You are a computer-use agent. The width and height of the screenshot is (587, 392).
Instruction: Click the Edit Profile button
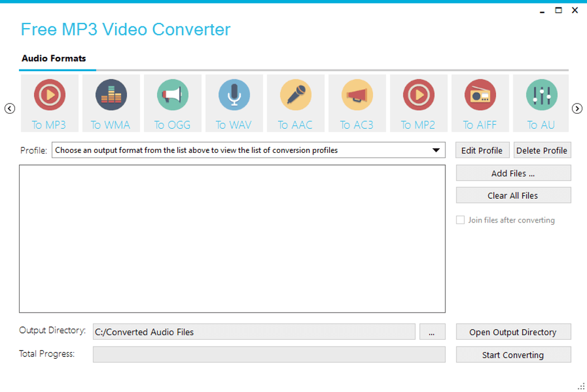point(482,151)
